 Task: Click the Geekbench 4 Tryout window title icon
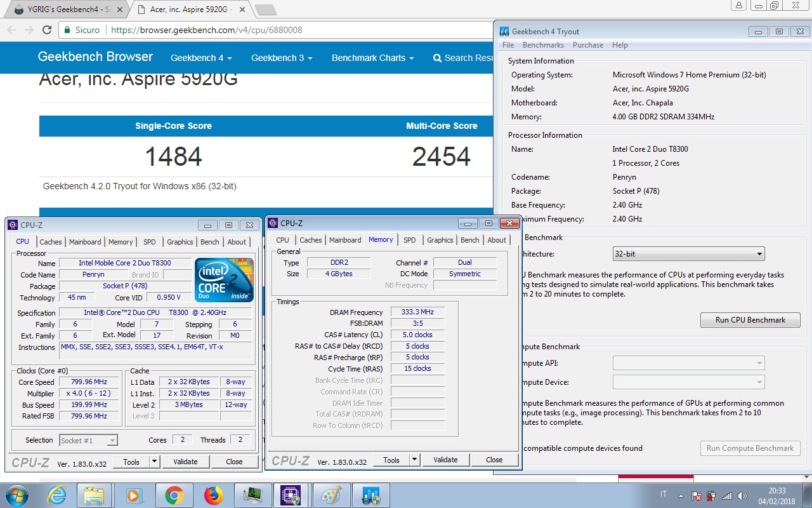click(504, 31)
